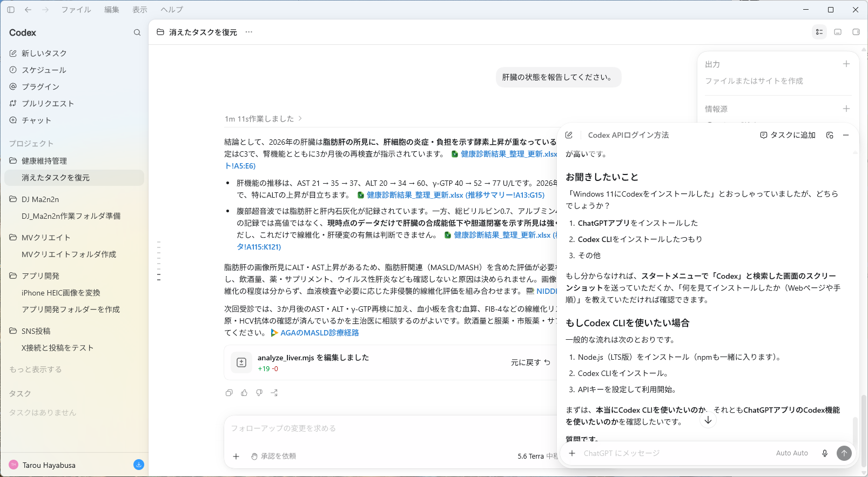Add an output with the 出力 plus icon

846,64
